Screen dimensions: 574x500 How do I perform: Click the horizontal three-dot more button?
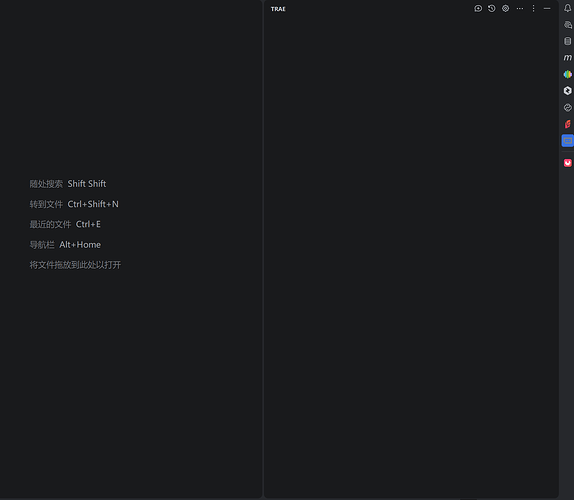click(519, 8)
